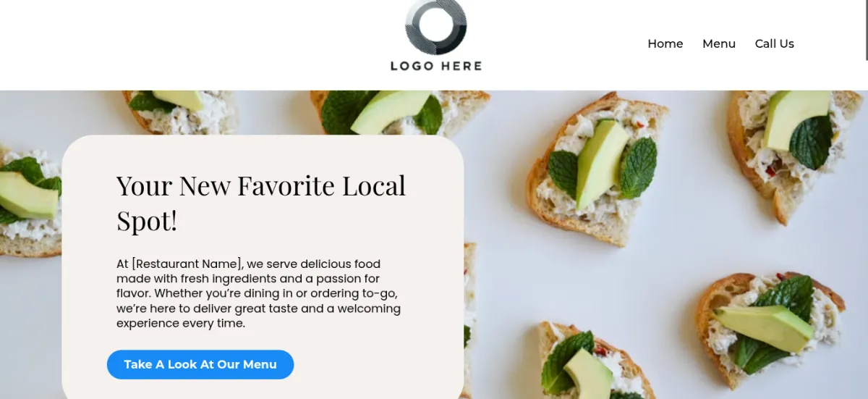The width and height of the screenshot is (868, 399).
Task: Go to the Home page link
Action: (665, 44)
